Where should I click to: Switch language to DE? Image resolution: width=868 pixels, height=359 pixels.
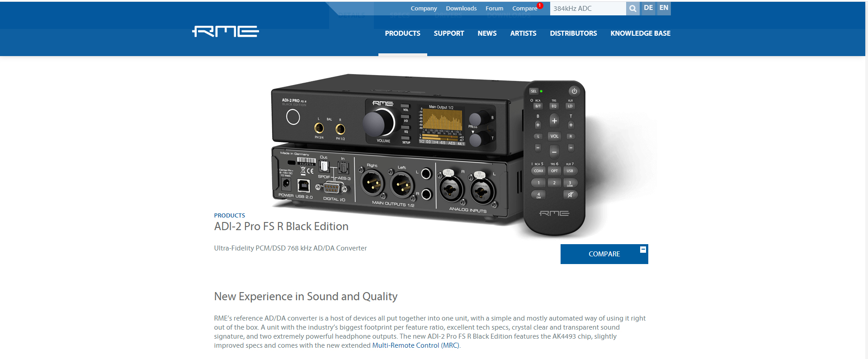pyautogui.click(x=648, y=8)
